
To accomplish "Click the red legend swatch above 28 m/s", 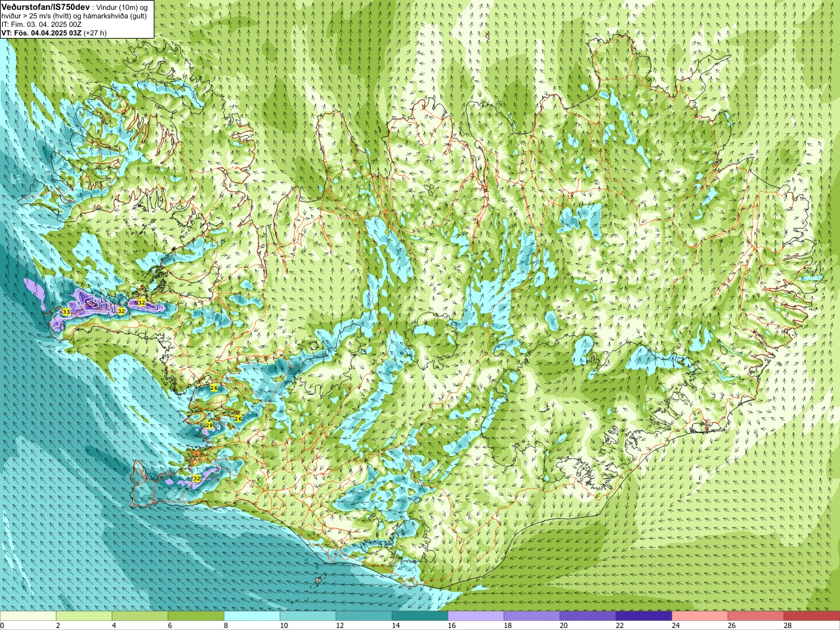I will [x=811, y=616].
